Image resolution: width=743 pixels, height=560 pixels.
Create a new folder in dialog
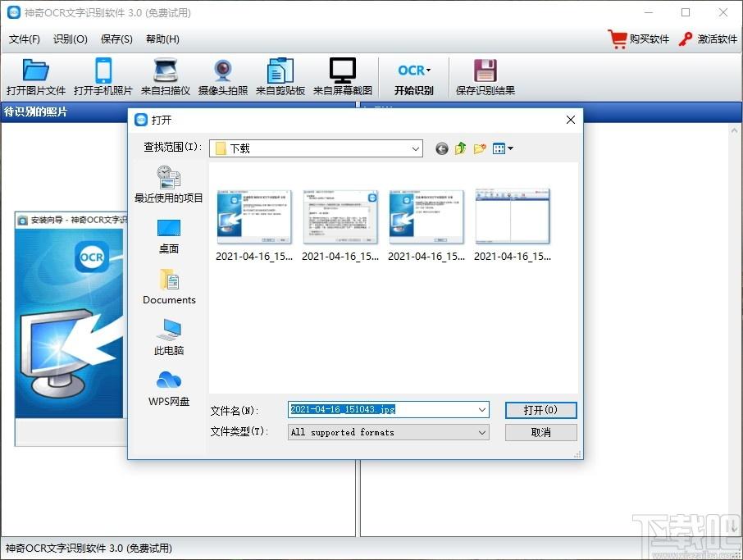point(480,148)
